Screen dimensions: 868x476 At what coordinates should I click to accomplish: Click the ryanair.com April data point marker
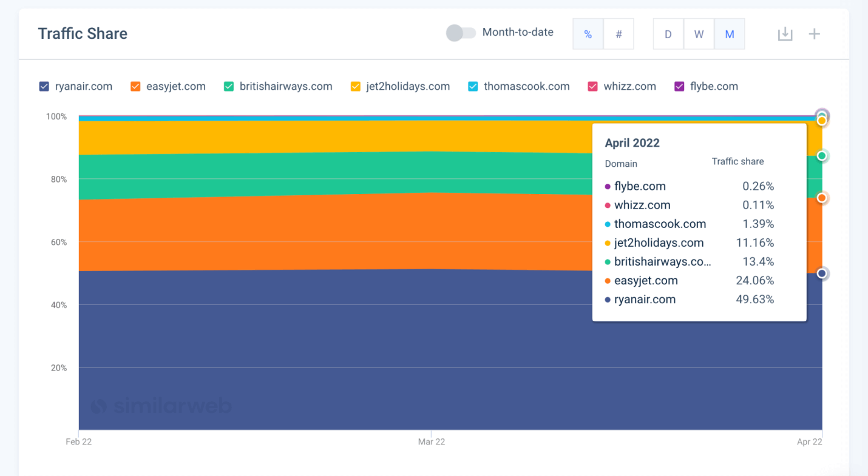click(x=822, y=273)
